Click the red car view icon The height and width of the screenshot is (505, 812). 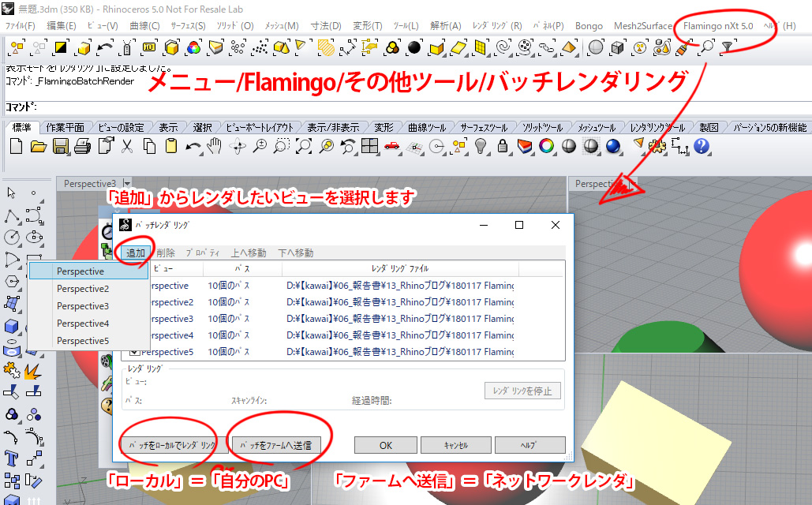[392, 147]
